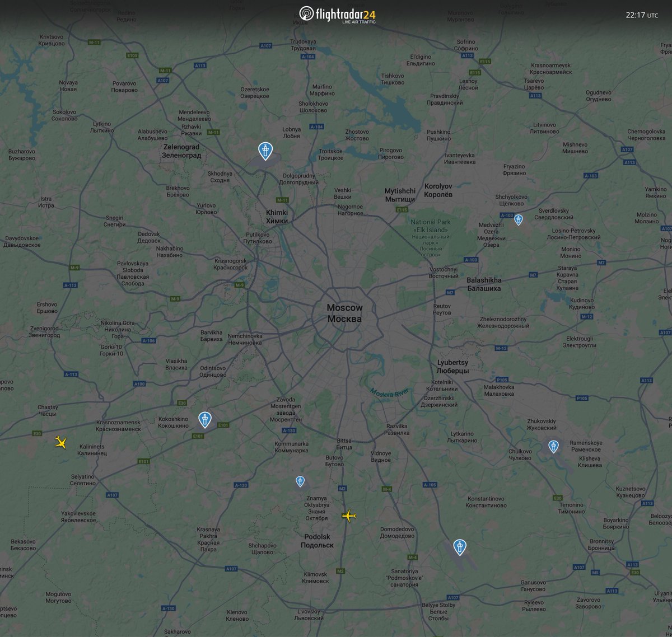Screen dimensions: 672x637
Task: Click the Pushkino town label
Action: tap(438, 135)
